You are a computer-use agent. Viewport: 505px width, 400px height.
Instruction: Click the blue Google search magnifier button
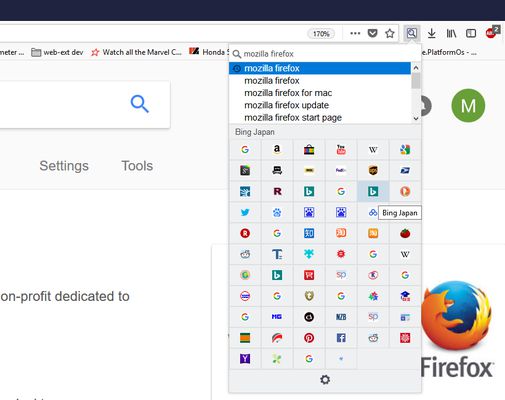[x=139, y=104]
